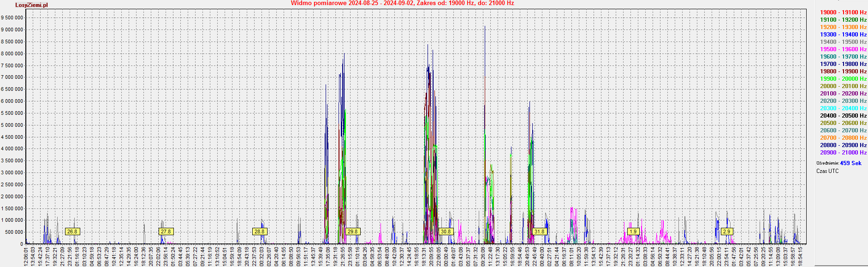Click the 20900 - 21000 Hz legend entry
Screen dimensions: 868x267
point(843,153)
